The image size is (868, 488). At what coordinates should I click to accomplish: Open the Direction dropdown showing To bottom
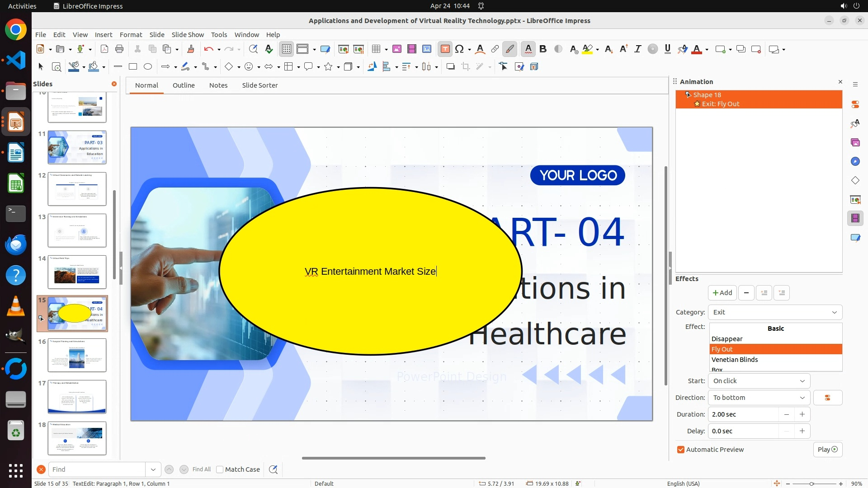[759, 398]
